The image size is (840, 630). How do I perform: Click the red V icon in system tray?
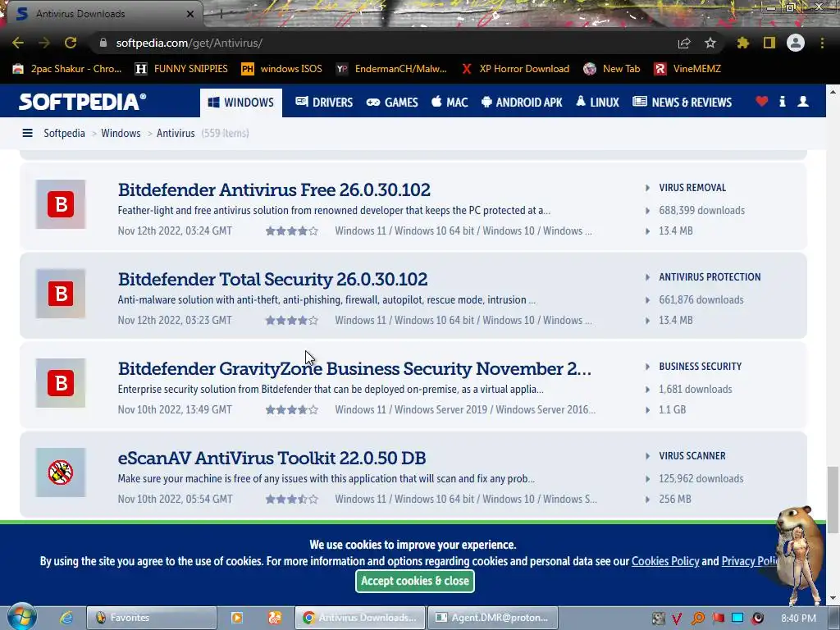(677, 619)
